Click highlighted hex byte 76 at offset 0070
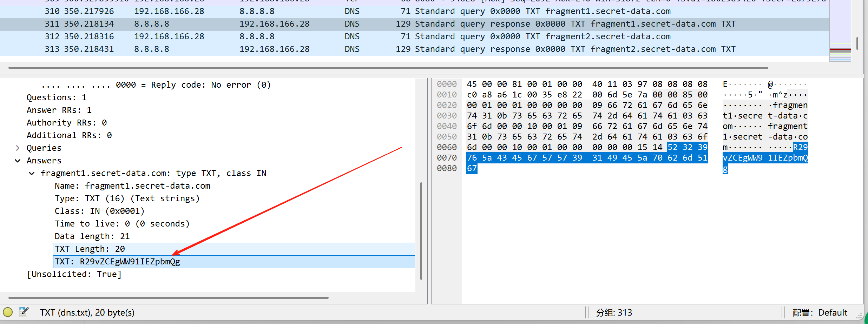Image resolution: width=868 pixels, height=324 pixels. (472, 158)
